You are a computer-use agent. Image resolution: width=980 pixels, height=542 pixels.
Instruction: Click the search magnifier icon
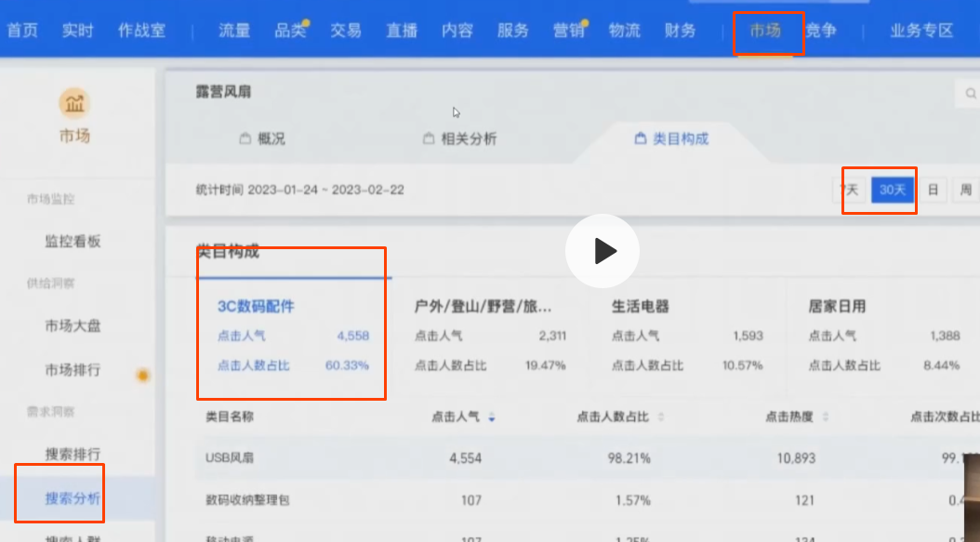pyautogui.click(x=970, y=94)
